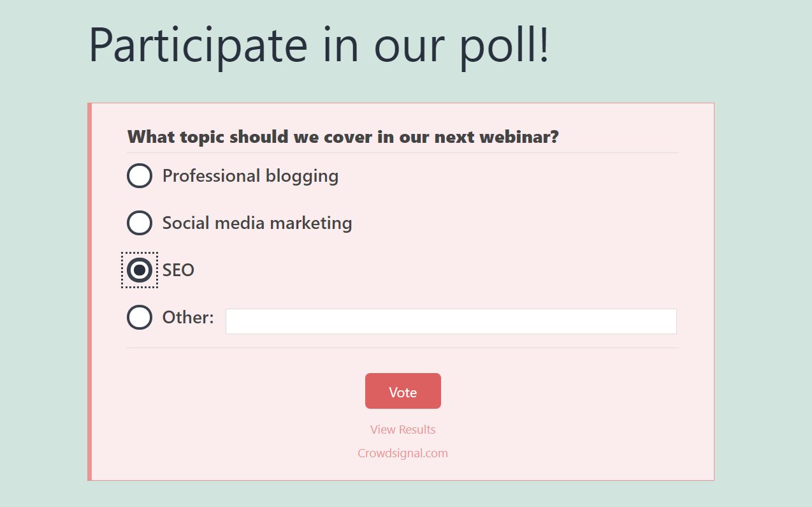812x507 pixels.
Task: Click the Professional blogging label text
Action: [x=250, y=175]
